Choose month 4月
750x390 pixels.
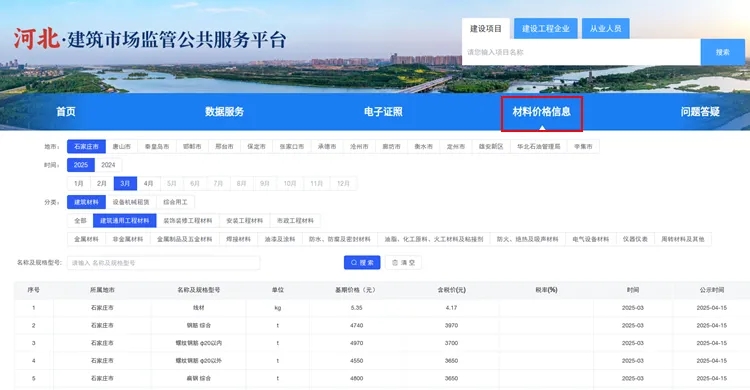149,183
